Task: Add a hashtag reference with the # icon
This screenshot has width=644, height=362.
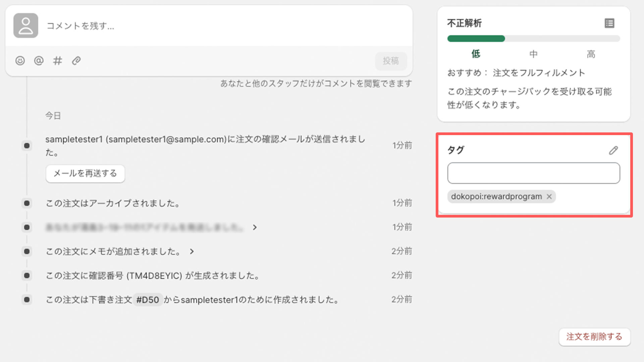Action: coord(58,61)
